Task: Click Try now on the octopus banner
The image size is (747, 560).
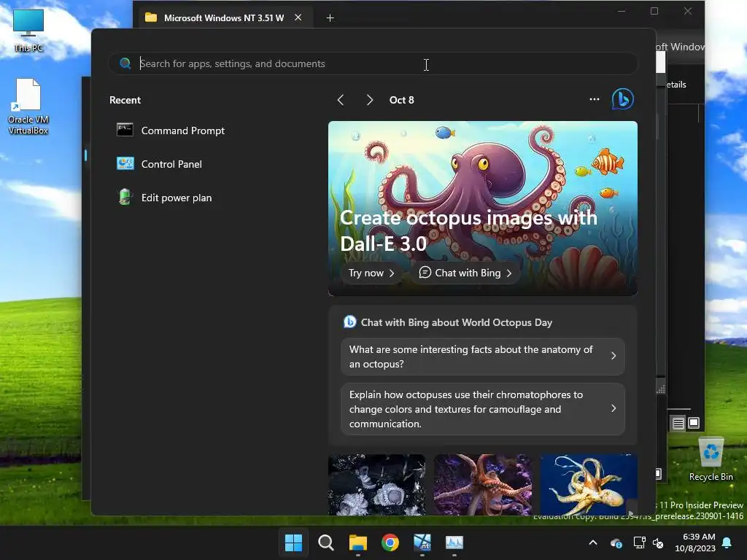Action: coord(371,273)
